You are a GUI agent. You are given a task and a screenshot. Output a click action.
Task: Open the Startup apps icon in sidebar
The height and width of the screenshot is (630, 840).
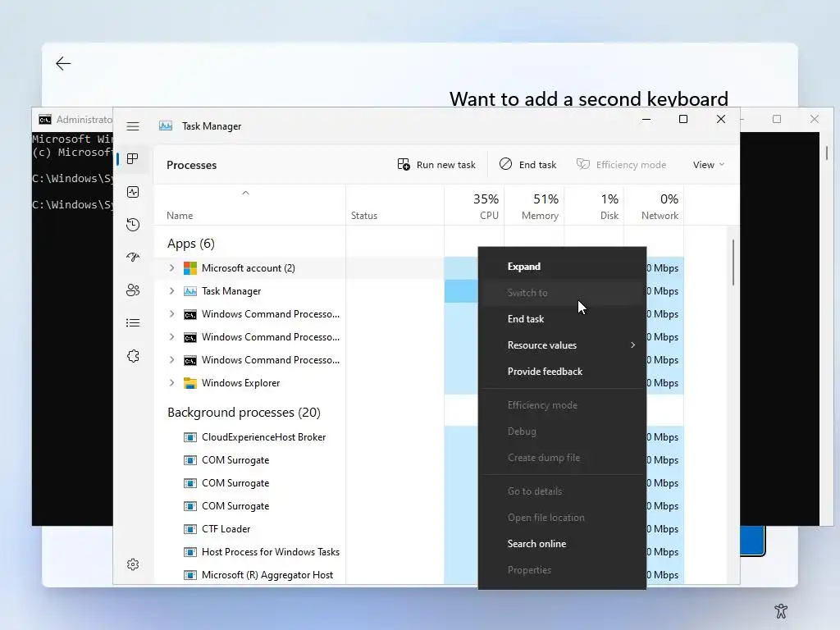[x=133, y=257]
